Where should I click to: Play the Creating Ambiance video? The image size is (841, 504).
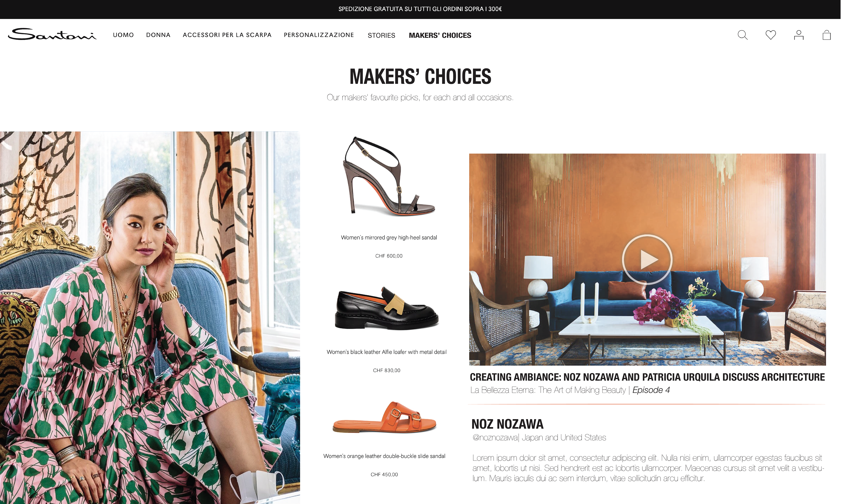click(x=647, y=259)
